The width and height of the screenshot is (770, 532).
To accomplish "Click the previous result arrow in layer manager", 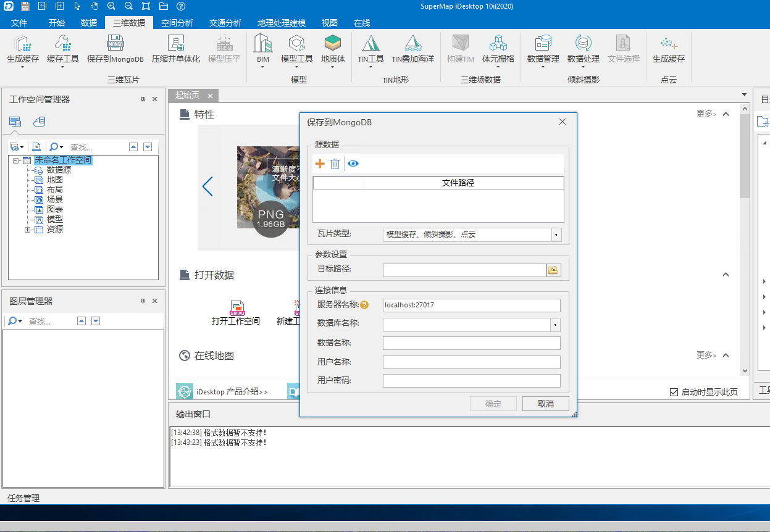I will coord(81,321).
